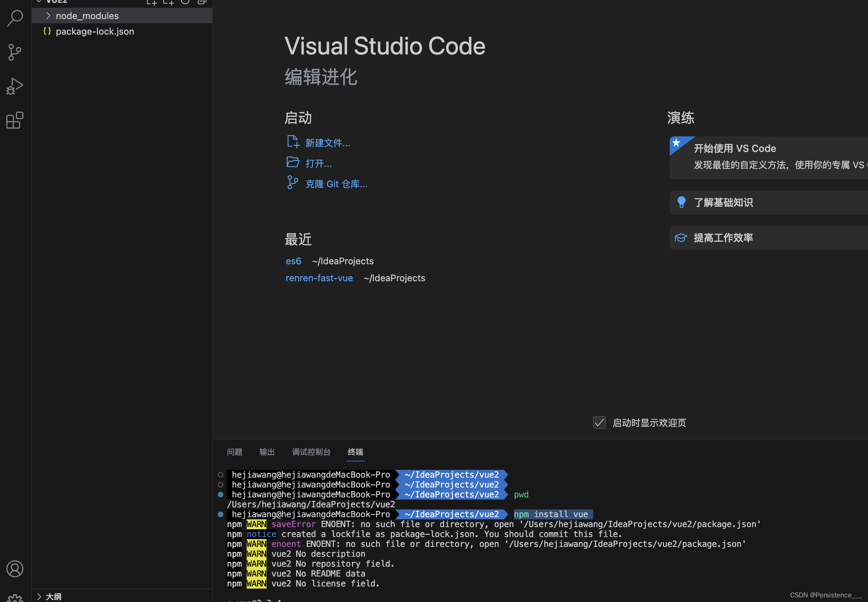Click the lightbulb icon on 了解基础知识
This screenshot has width=868, height=602.
click(681, 202)
